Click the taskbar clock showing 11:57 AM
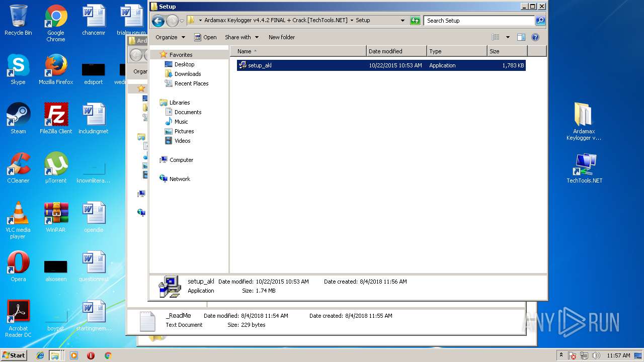Viewport: 644px width, 362px height. (618, 355)
